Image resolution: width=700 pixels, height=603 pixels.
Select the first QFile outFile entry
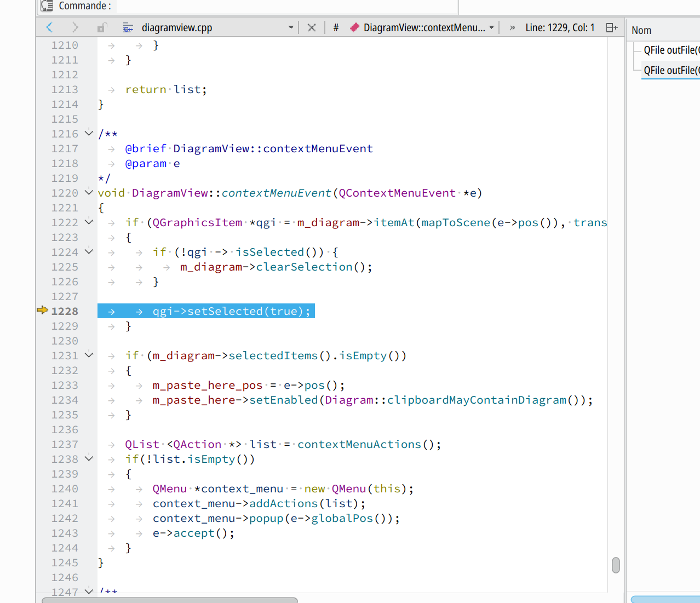(x=672, y=50)
